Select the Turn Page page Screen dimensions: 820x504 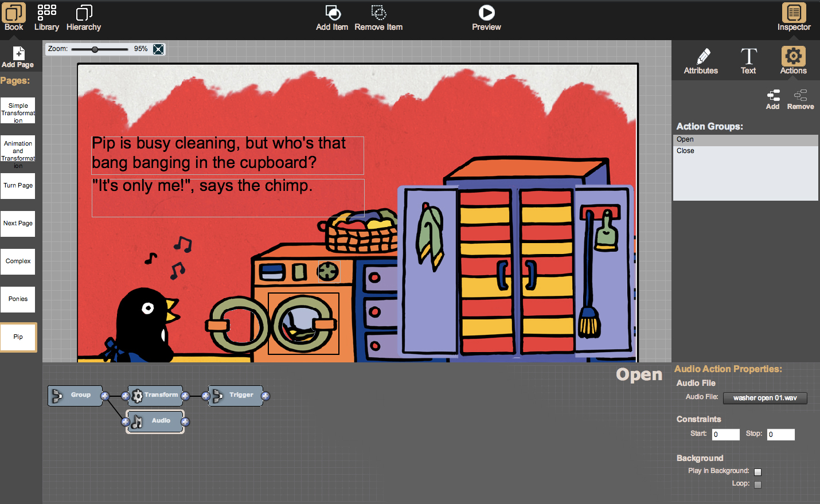[x=18, y=186]
